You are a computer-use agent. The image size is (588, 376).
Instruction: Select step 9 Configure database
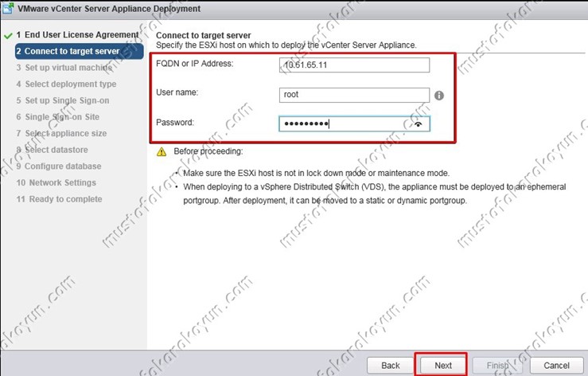[59, 166]
